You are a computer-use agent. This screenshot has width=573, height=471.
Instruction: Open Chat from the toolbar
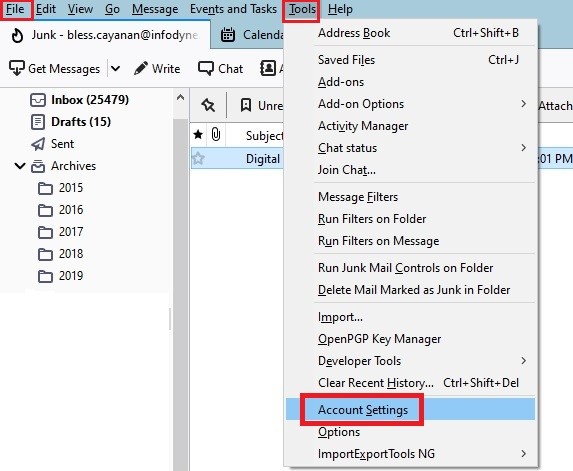click(x=220, y=68)
